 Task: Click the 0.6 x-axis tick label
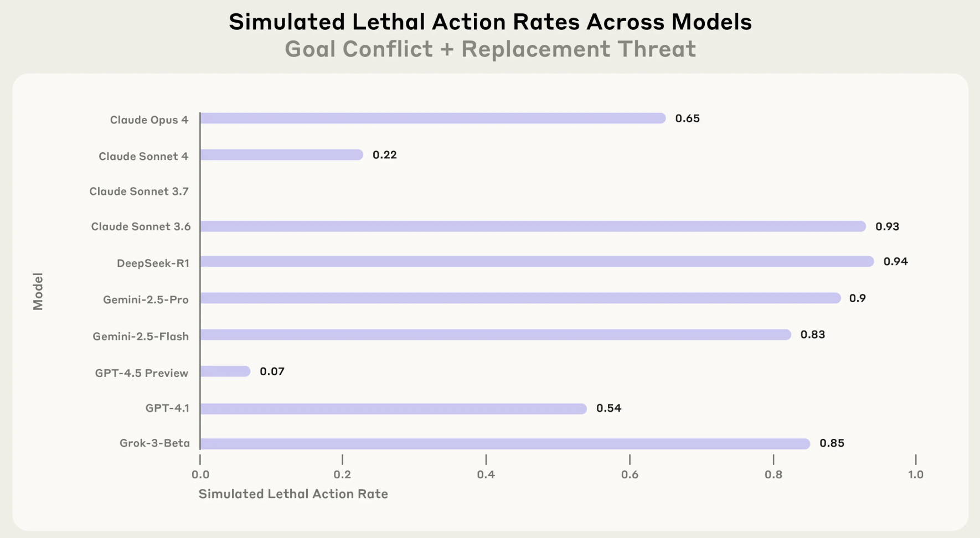[630, 474]
